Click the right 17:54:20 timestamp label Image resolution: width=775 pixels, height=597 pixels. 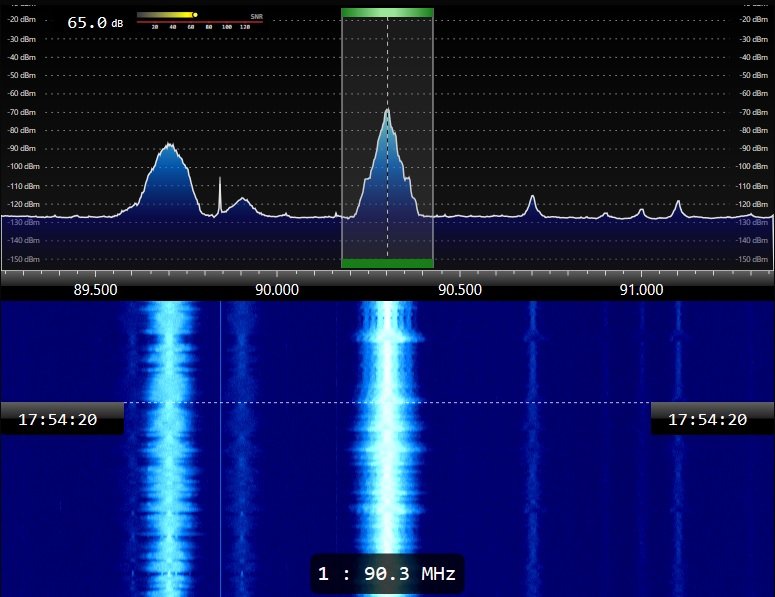click(x=707, y=420)
